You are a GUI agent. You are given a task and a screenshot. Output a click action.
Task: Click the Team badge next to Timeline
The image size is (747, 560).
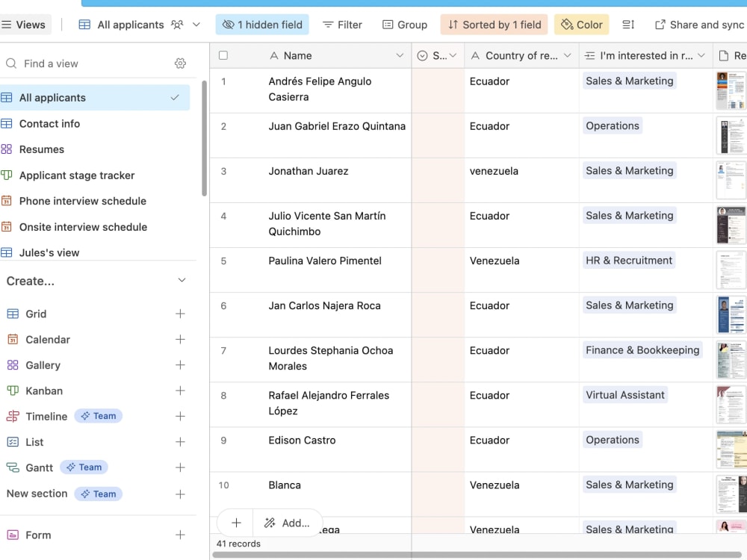(x=99, y=416)
